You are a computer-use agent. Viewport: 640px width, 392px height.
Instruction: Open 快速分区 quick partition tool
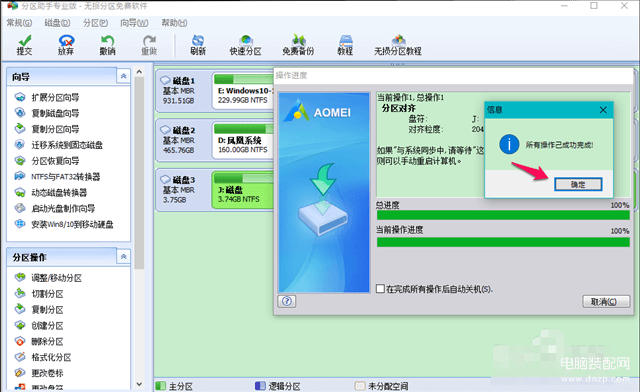point(245,45)
